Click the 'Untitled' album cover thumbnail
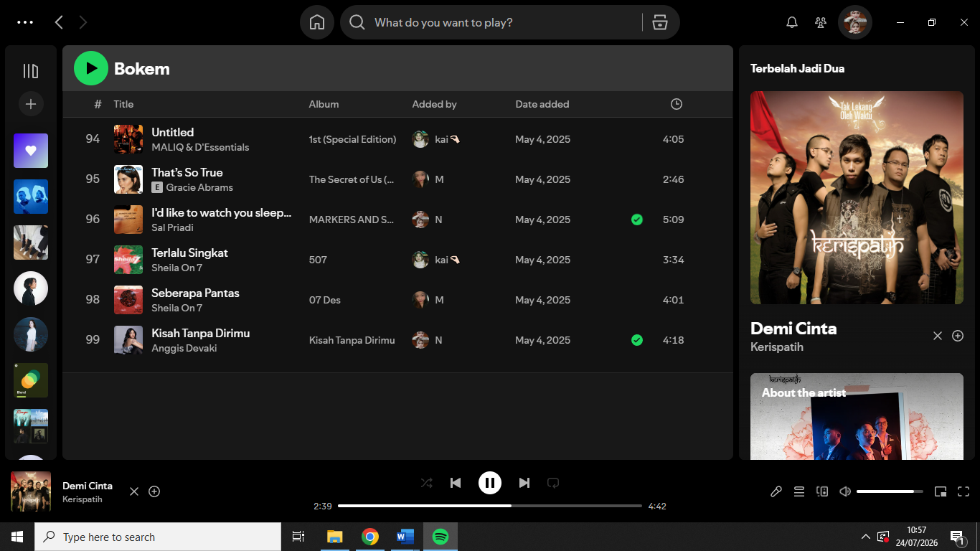Viewport: 980px width, 551px height. tap(128, 139)
